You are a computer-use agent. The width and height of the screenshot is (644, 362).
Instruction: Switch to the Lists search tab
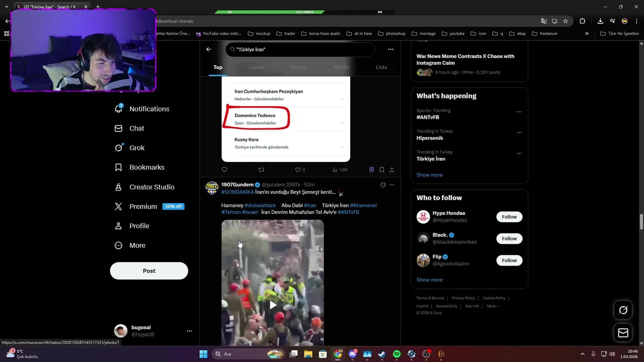point(381,67)
